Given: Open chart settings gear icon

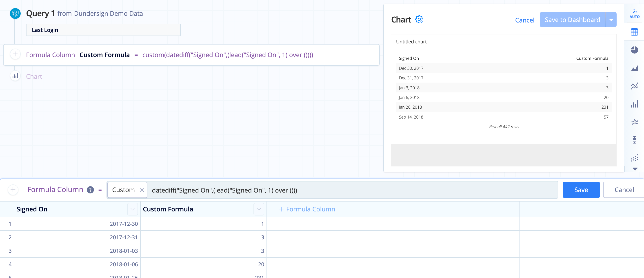Looking at the screenshot, I should (419, 20).
